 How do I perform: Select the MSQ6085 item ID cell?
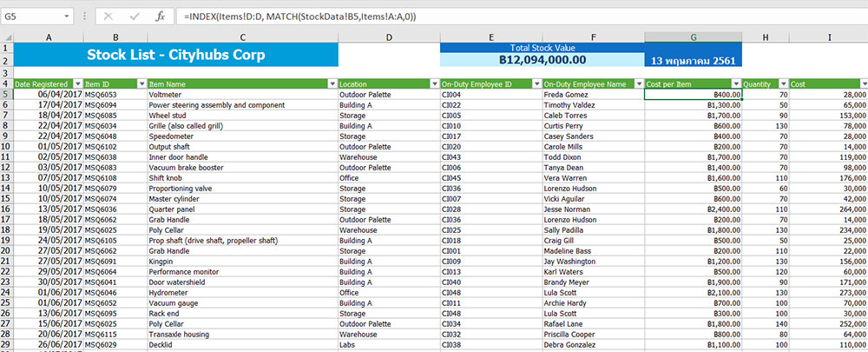tap(115, 116)
